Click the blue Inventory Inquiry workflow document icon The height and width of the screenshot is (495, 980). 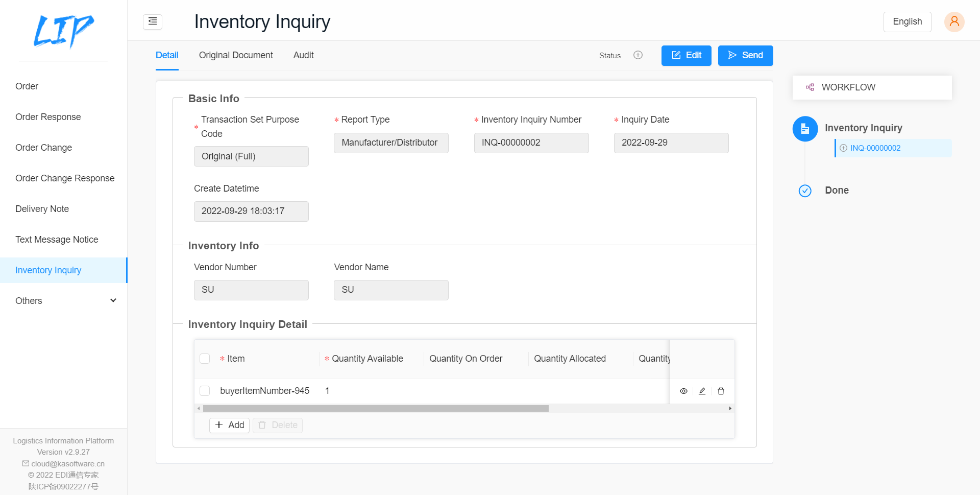tap(804, 129)
